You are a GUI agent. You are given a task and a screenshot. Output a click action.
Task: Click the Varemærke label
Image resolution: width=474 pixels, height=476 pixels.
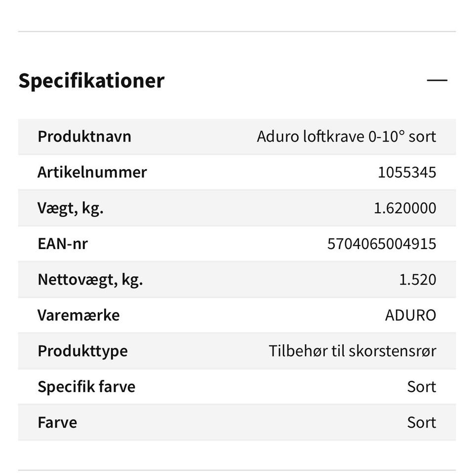click(79, 315)
